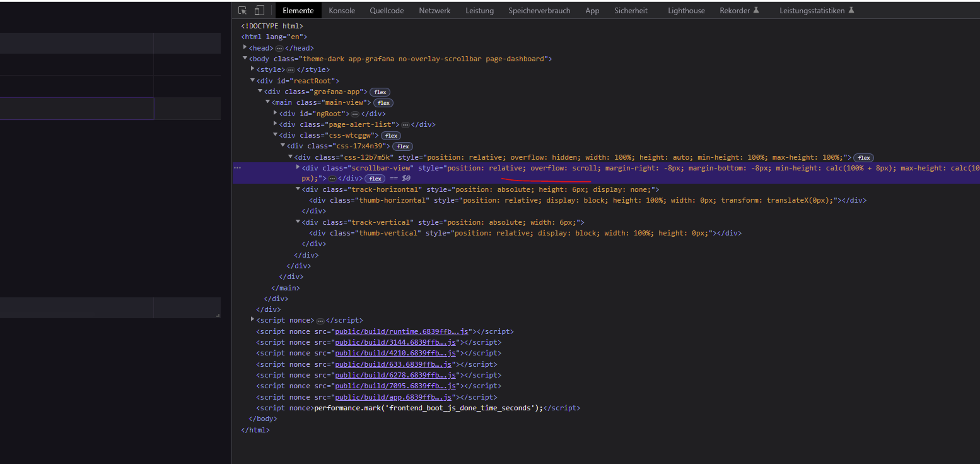
Task: Expand the page-alert-list div node
Action: pyautogui.click(x=275, y=124)
